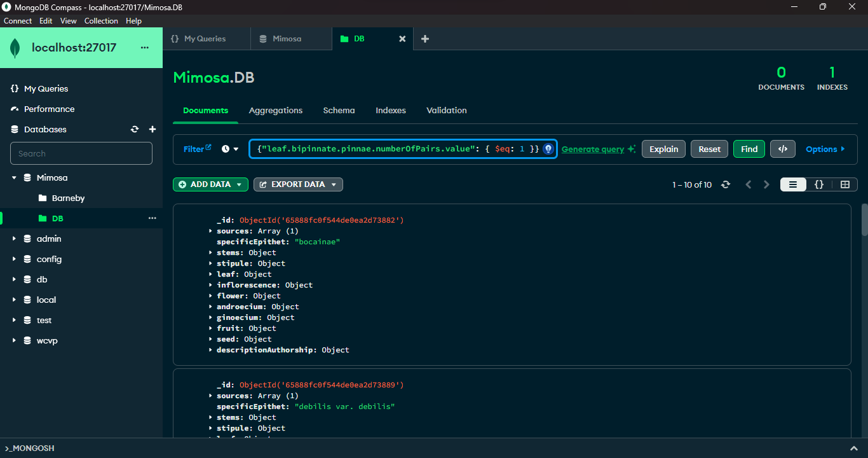Open EXPORT DATA dropdown
Screen dimensions: 868x458
pyautogui.click(x=298, y=184)
